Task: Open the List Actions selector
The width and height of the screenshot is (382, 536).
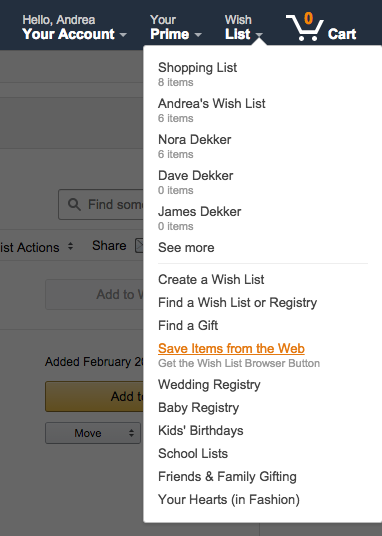Action: [x=37, y=247]
